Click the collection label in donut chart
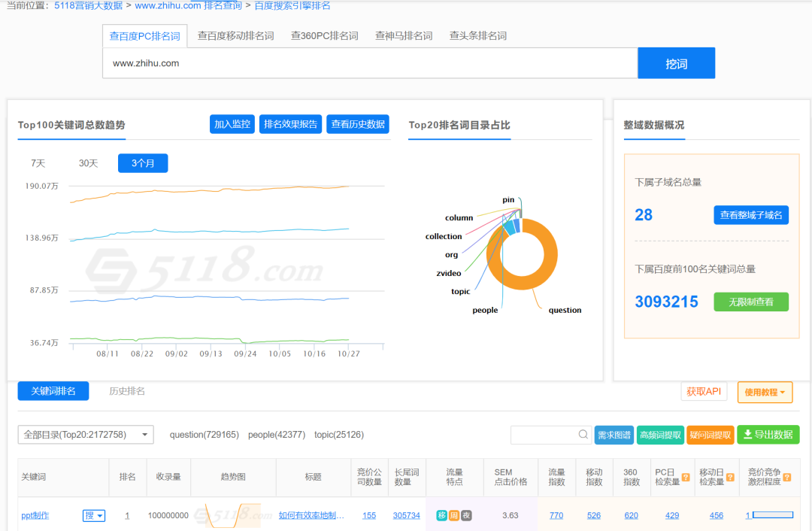 (x=444, y=236)
